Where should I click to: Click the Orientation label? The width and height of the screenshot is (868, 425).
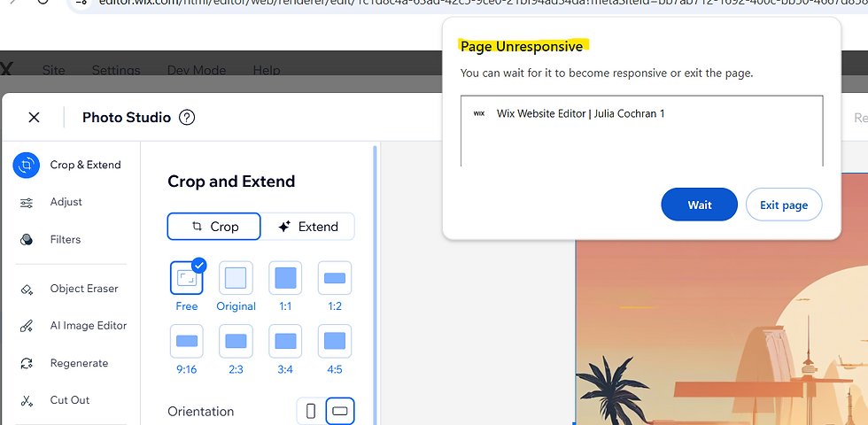pos(200,412)
